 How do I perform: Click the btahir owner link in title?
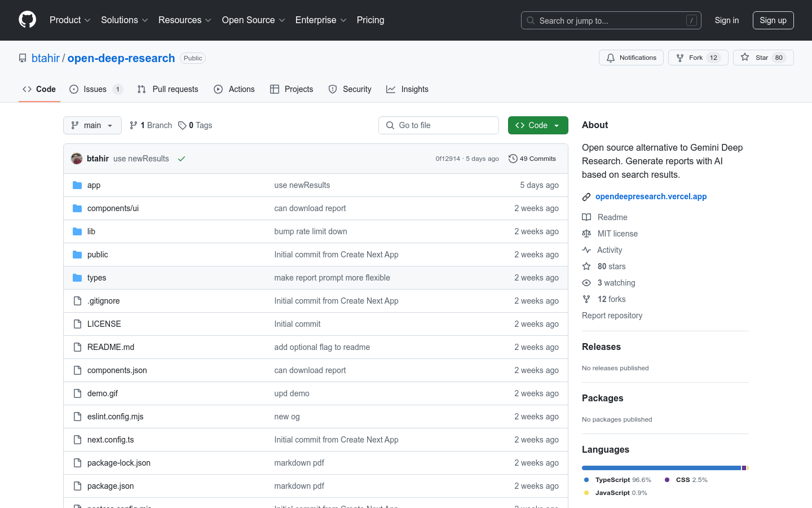46,58
